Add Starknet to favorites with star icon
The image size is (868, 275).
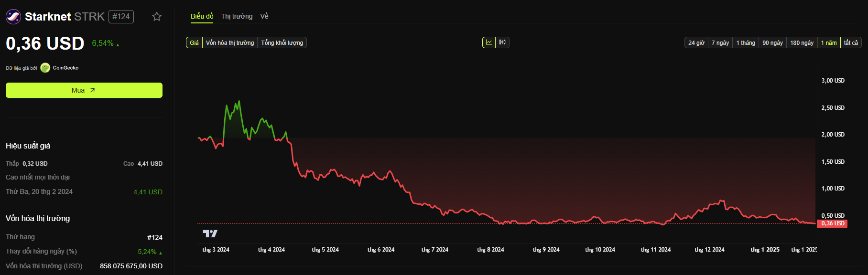tap(157, 17)
